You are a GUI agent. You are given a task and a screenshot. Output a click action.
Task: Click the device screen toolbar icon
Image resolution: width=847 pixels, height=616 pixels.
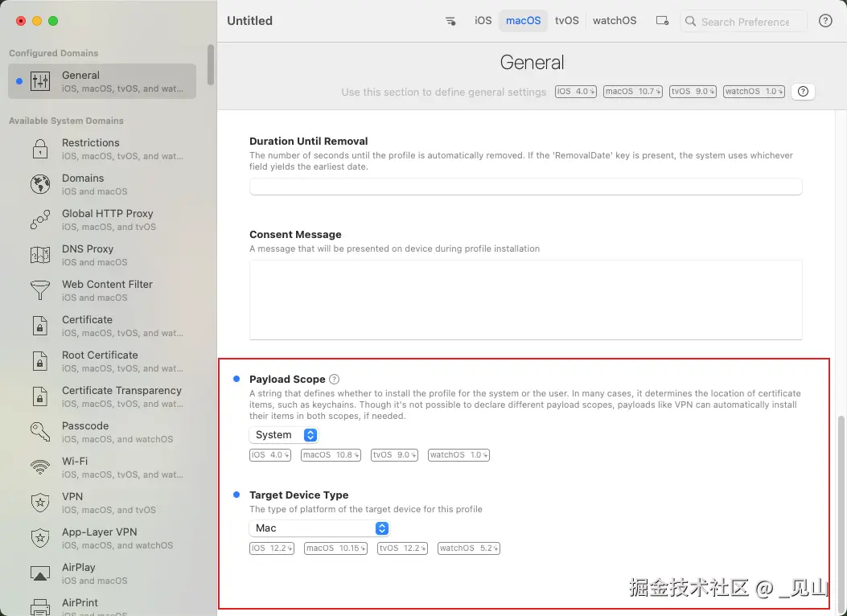pos(662,21)
